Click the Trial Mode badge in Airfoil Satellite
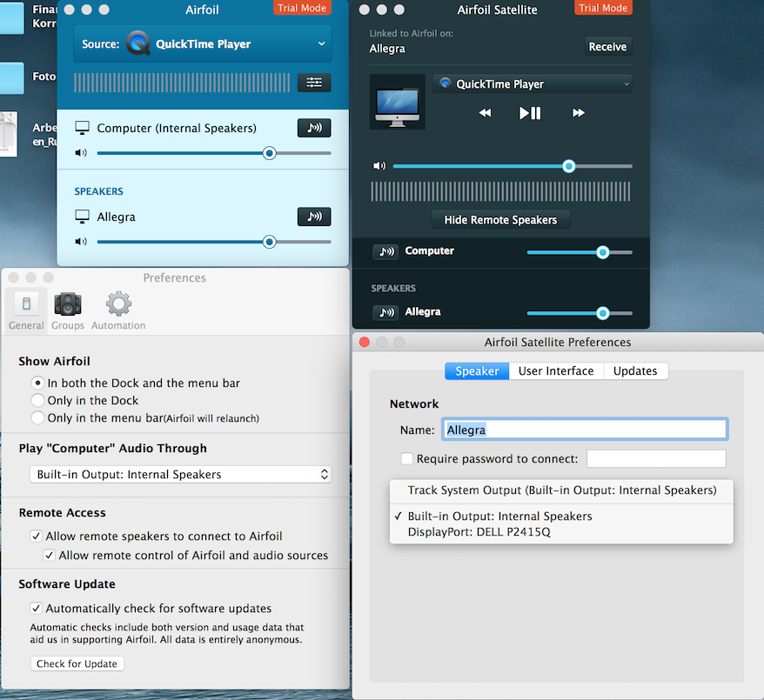The height and width of the screenshot is (700, 764). 603,8
